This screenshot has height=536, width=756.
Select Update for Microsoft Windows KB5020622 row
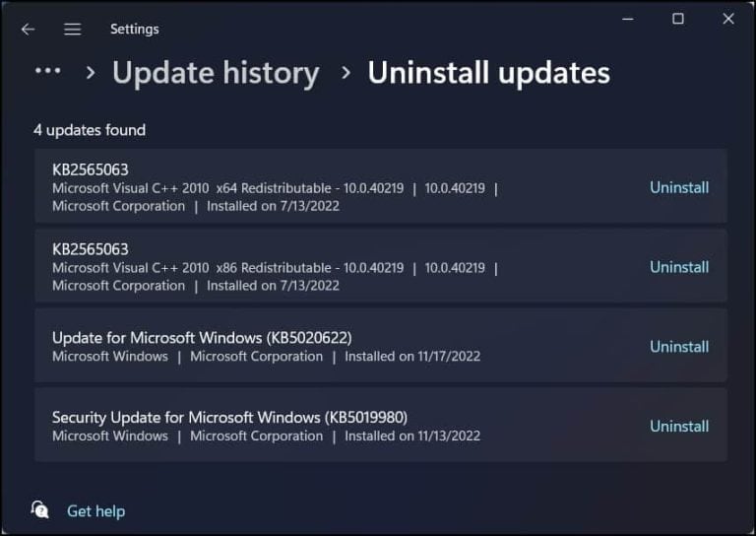point(381,346)
